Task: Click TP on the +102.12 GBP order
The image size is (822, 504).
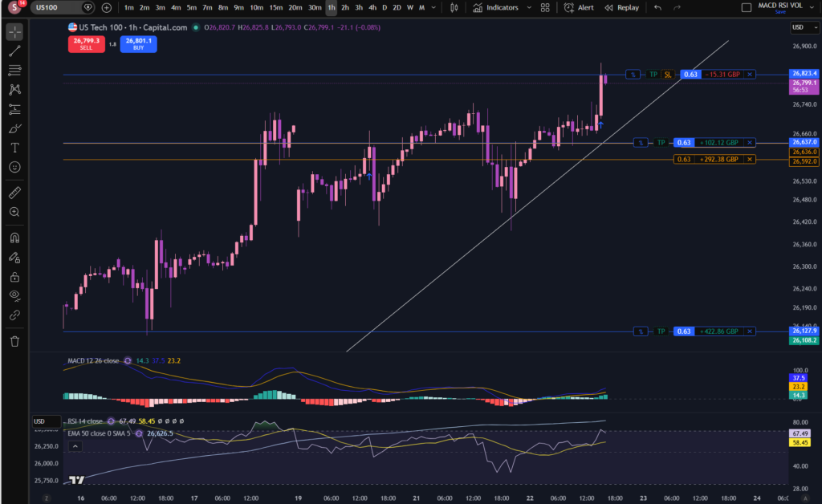Action: [x=661, y=143]
